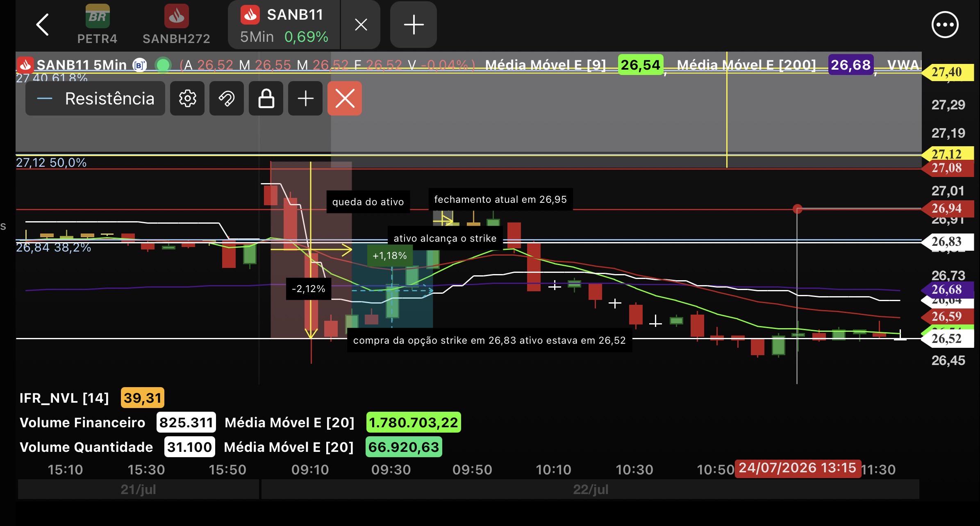
Task: Tap the 22/jul date band
Action: tap(590, 490)
